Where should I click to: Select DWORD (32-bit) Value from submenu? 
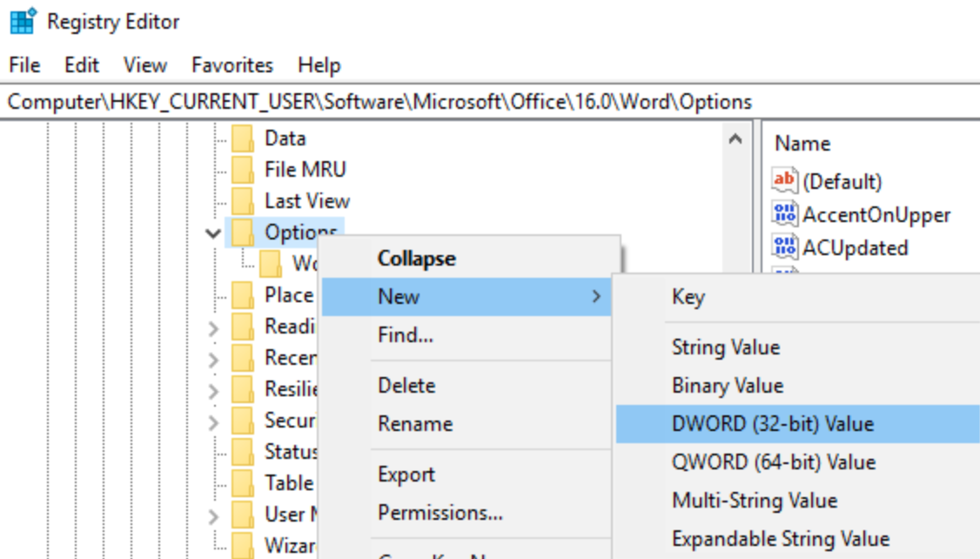775,423
